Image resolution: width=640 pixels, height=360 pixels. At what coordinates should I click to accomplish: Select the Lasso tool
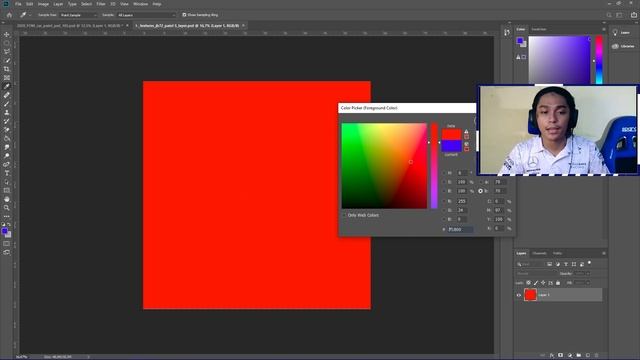[x=7, y=51]
